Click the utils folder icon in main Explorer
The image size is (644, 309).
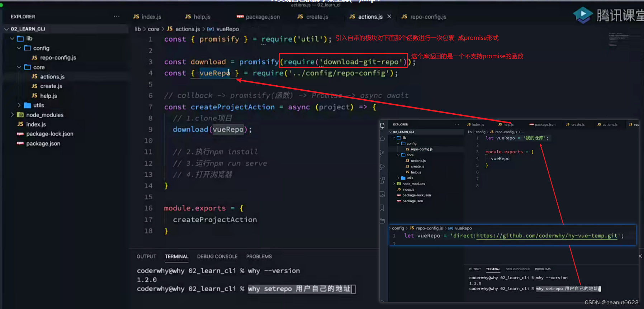pyautogui.click(x=27, y=105)
